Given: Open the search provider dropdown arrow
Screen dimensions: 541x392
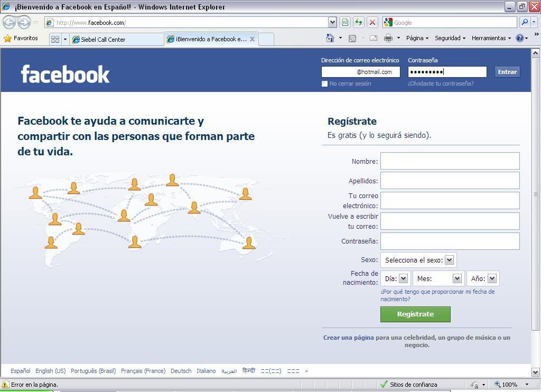Looking at the screenshot, I should click(x=534, y=22).
